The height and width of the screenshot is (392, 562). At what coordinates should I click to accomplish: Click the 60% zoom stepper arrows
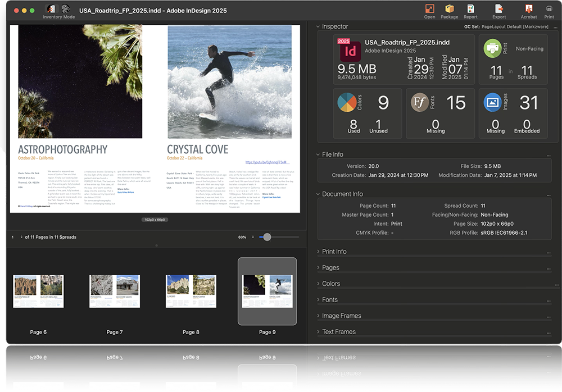(x=253, y=237)
